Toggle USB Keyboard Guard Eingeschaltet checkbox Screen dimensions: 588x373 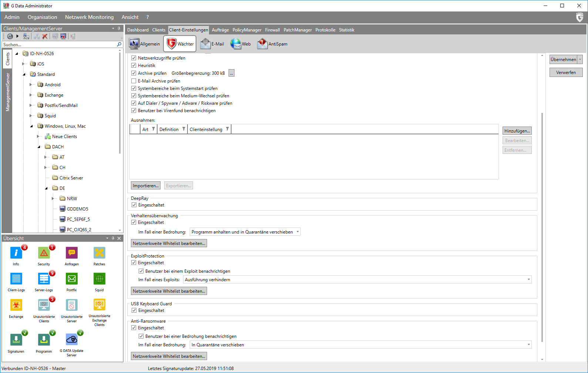[134, 310]
